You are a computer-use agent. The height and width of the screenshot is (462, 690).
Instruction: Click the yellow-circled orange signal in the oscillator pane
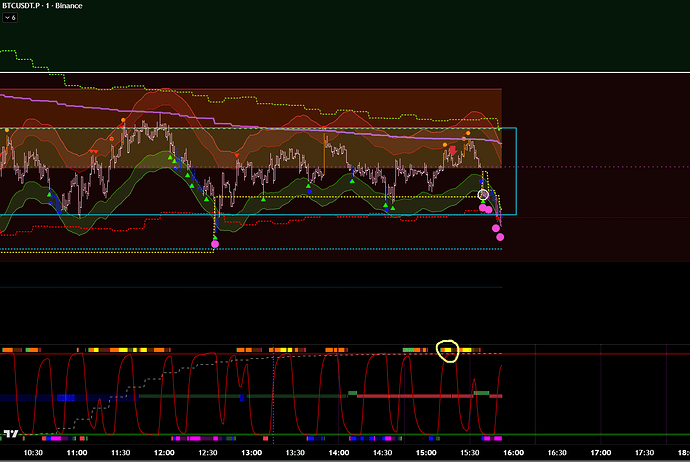pos(447,350)
